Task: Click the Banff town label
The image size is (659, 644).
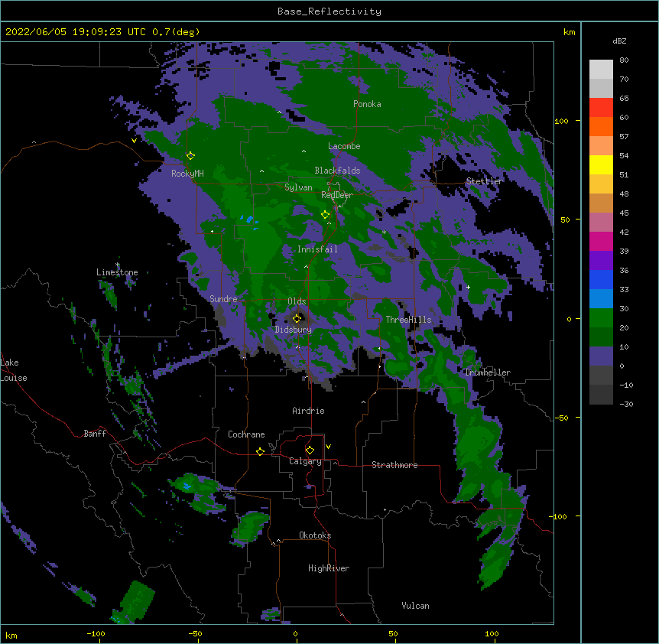Action: pos(95,434)
